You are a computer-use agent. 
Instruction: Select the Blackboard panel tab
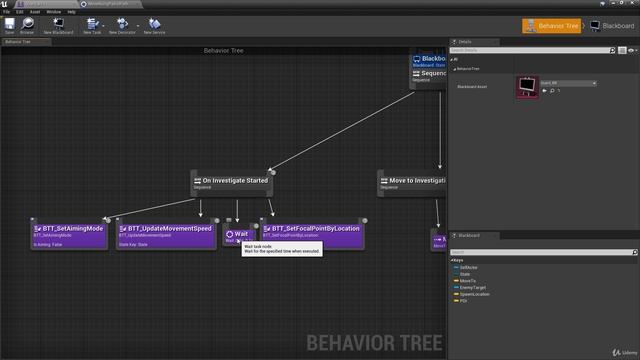tap(474, 236)
